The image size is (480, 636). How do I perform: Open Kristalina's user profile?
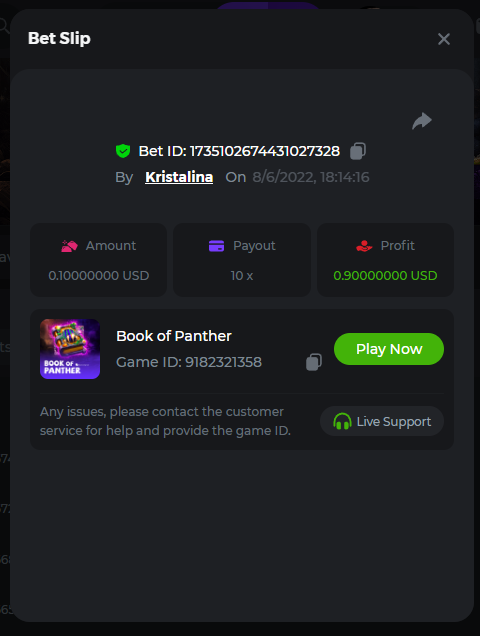pos(179,177)
